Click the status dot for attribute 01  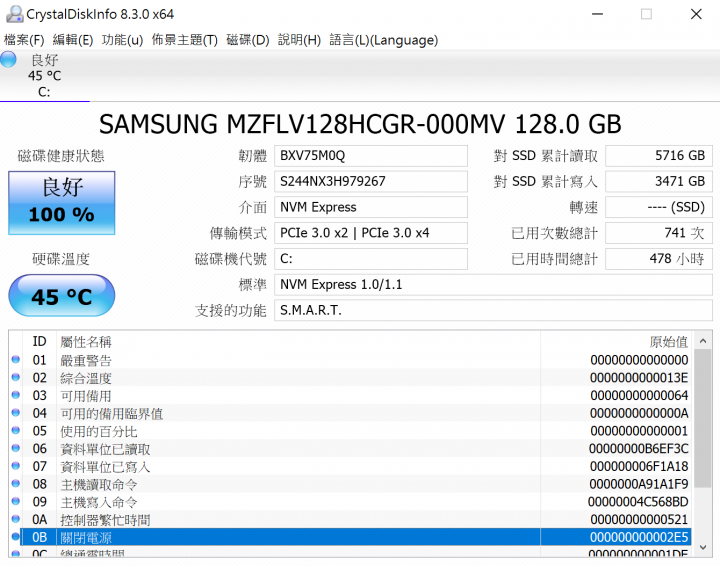pyautogui.click(x=16, y=359)
